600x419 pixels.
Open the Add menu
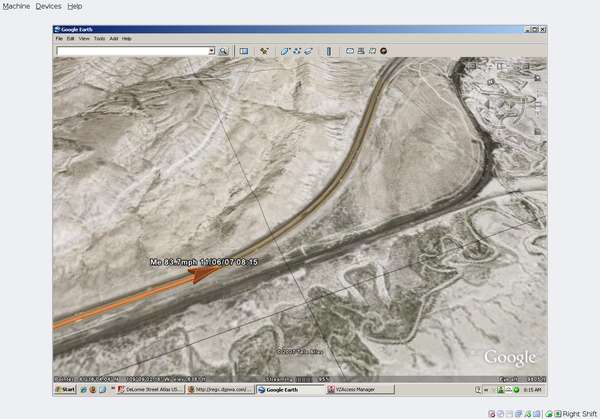(x=114, y=39)
